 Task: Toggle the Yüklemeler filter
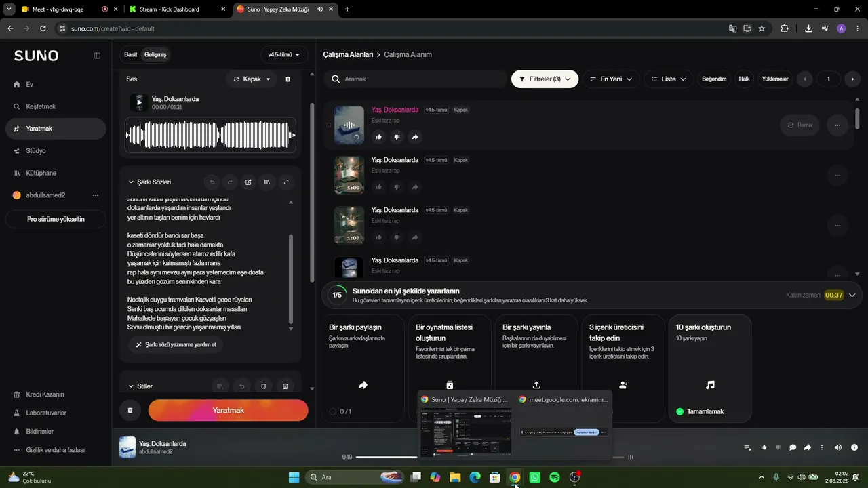coord(775,79)
